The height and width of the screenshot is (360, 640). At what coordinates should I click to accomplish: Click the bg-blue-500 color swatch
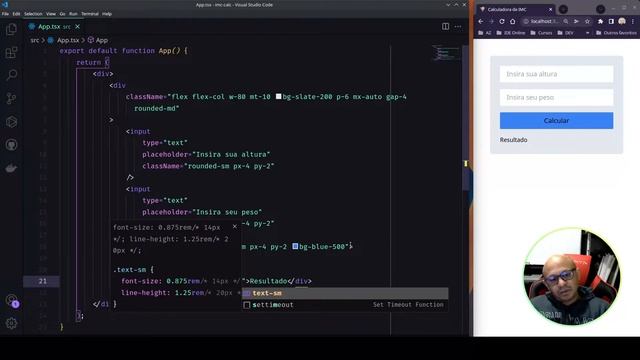tap(295, 246)
